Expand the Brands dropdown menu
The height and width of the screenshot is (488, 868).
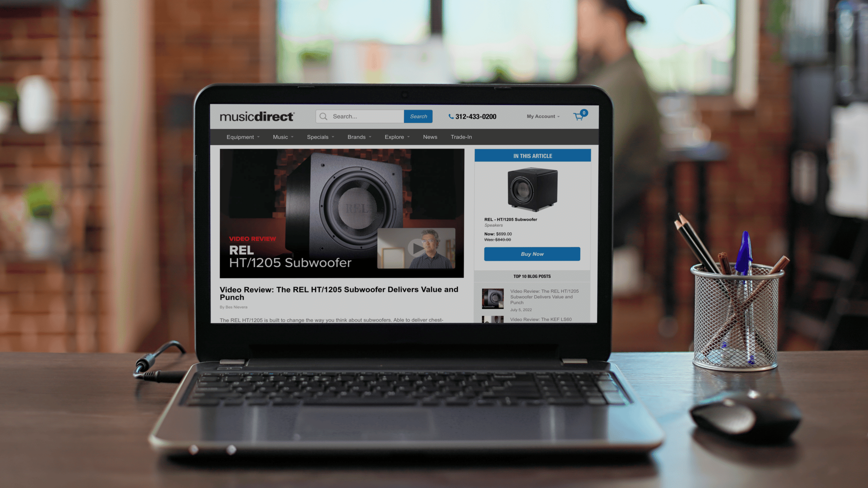(x=359, y=136)
